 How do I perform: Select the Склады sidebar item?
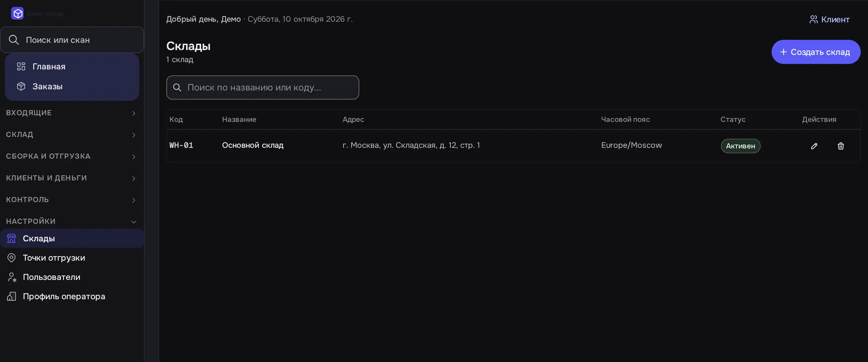point(72,238)
